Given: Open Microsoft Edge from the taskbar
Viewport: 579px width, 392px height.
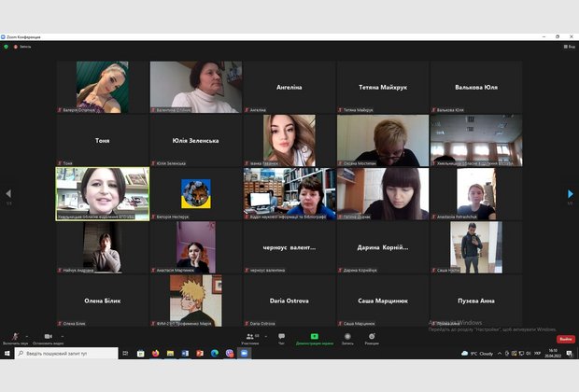Looking at the screenshot, I should coord(215,353).
